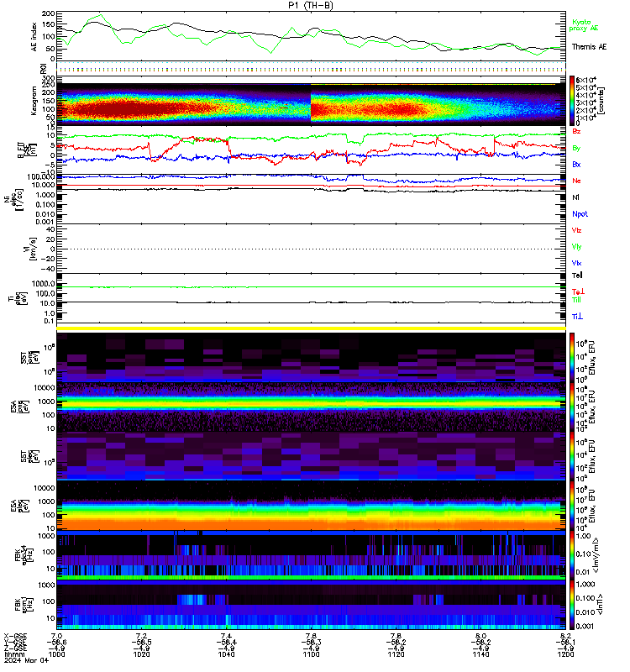Click the FBK mV/m color bar
The image size is (630, 672).
572,555
